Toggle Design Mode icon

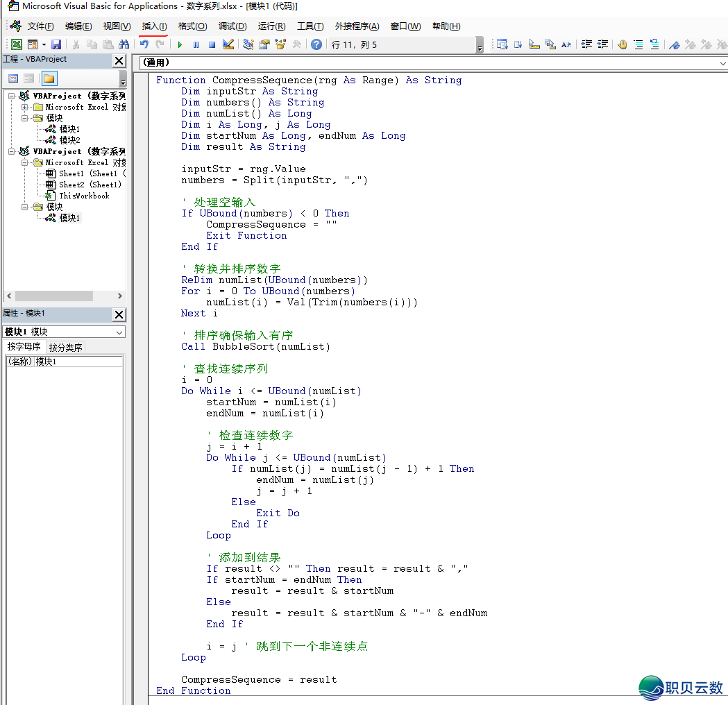point(228,44)
